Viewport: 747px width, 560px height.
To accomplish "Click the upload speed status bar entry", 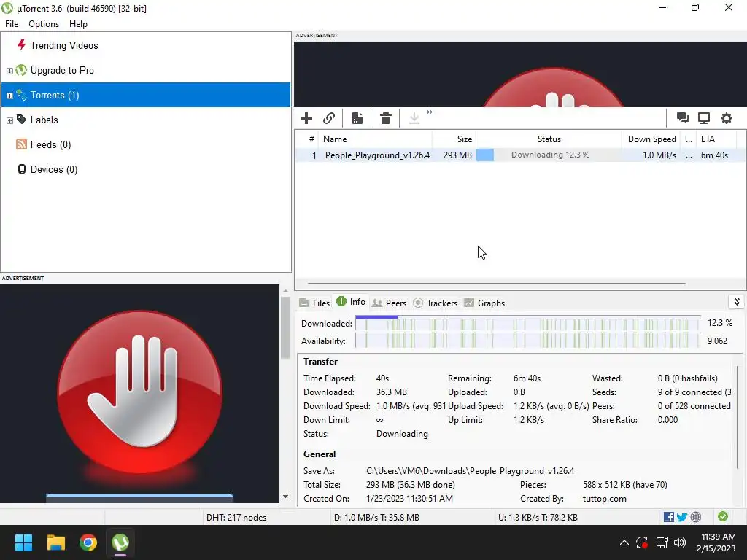I will click(x=538, y=518).
